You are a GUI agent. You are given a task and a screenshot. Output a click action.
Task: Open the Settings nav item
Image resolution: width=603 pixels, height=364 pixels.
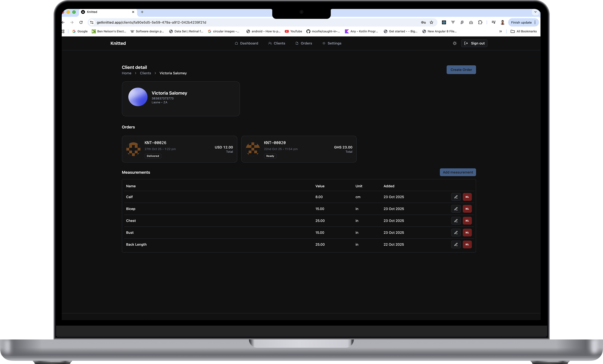[332, 43]
